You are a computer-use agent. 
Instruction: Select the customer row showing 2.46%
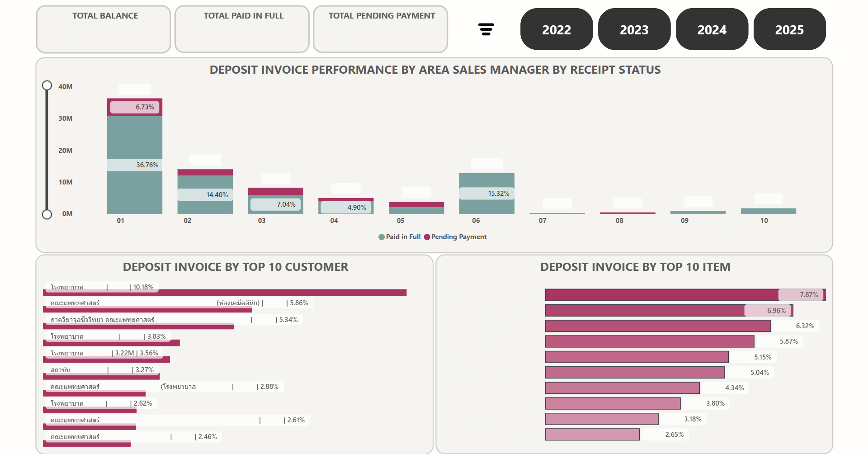[x=87, y=443]
